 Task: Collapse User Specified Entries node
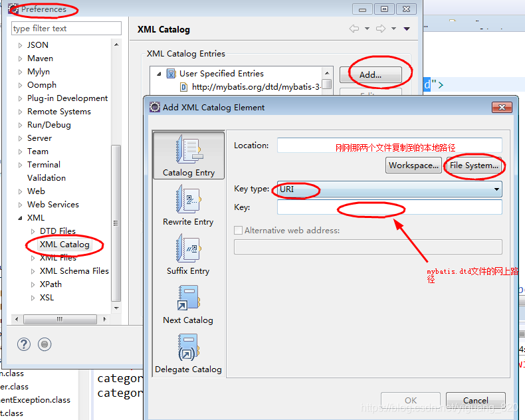tap(159, 74)
